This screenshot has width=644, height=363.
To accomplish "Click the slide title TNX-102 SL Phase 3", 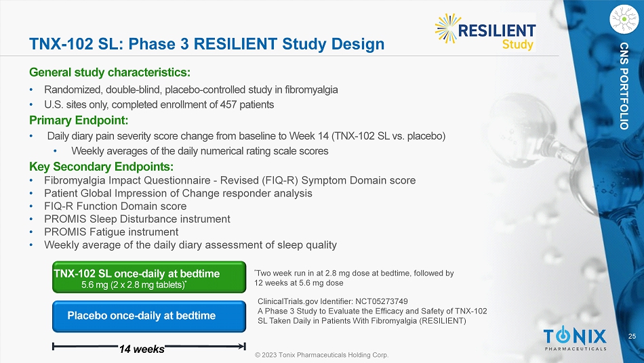I will click(207, 45).
